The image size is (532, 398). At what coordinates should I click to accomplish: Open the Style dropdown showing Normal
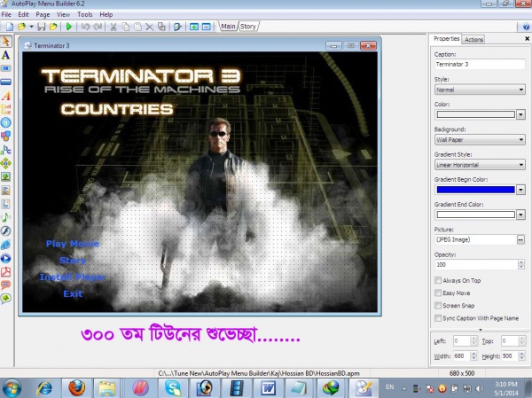480,90
